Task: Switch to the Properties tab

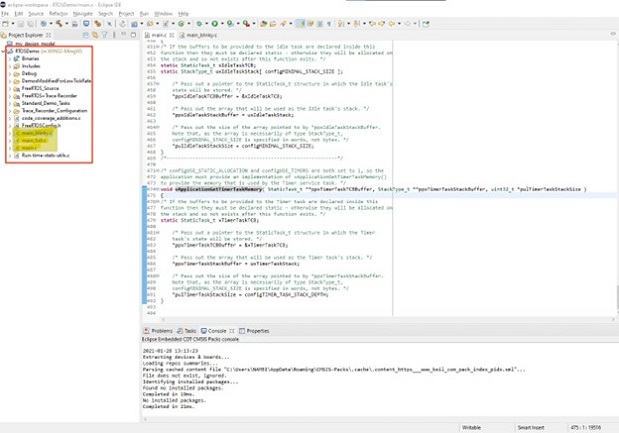Action: [254, 331]
